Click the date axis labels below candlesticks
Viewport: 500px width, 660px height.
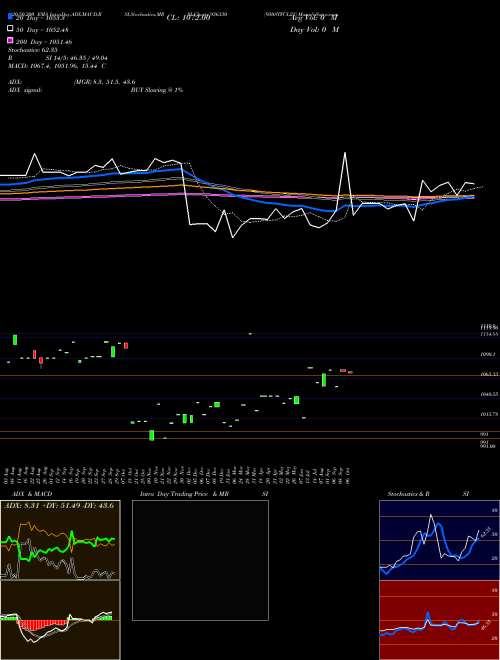coord(177,475)
